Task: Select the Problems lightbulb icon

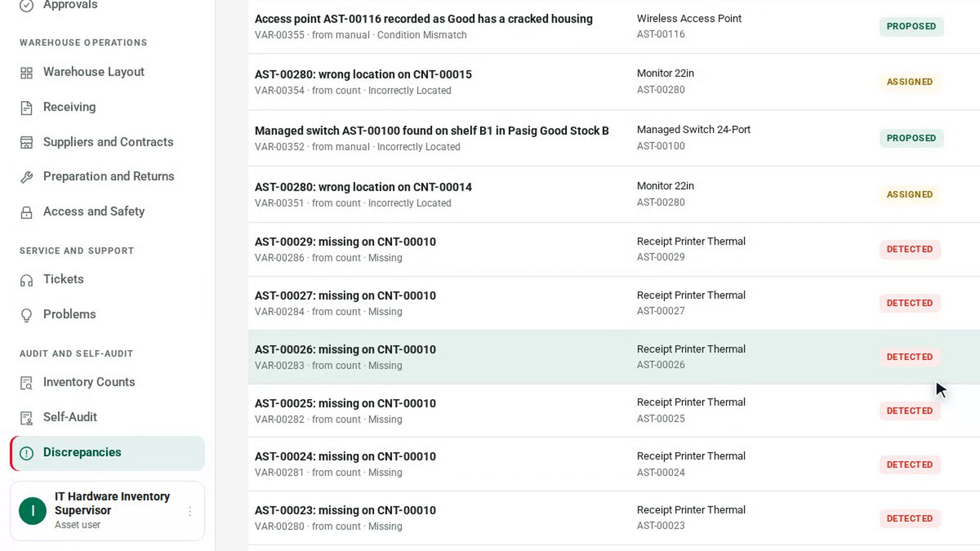Action: pos(27,315)
